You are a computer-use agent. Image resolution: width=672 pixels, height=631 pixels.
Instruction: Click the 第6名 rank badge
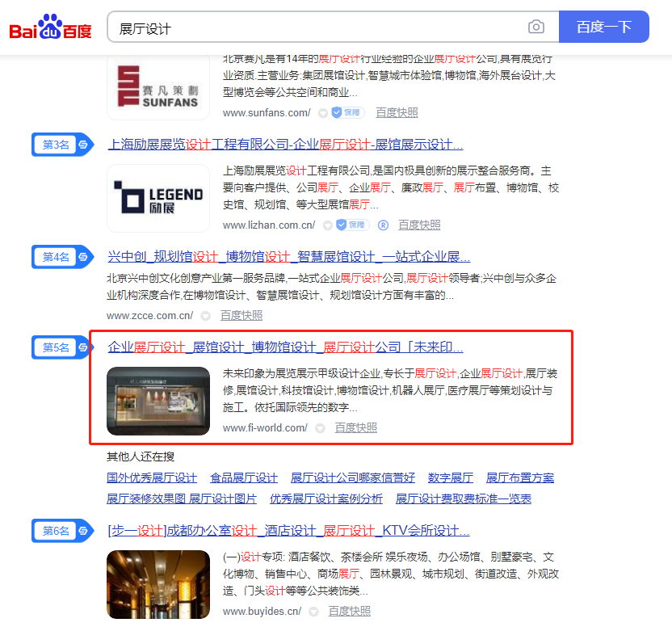point(62,531)
